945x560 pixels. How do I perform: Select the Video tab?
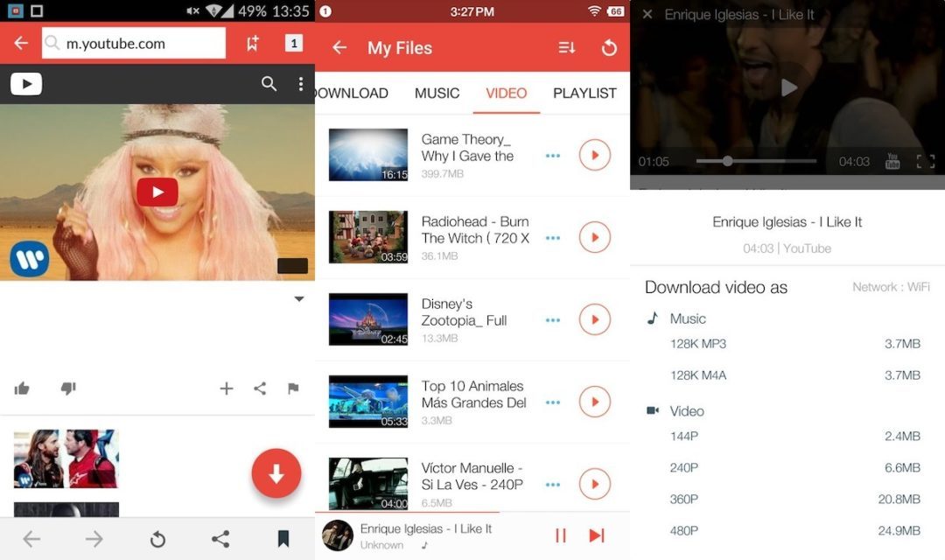[507, 93]
